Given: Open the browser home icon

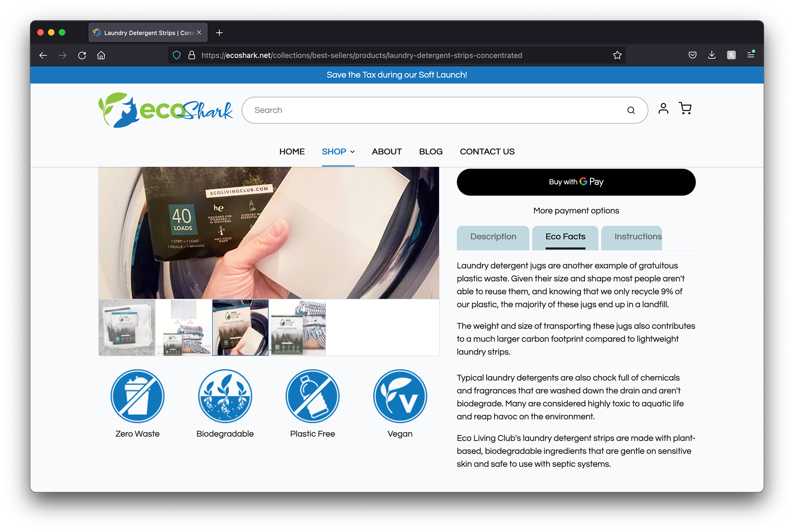Looking at the screenshot, I should click(101, 55).
